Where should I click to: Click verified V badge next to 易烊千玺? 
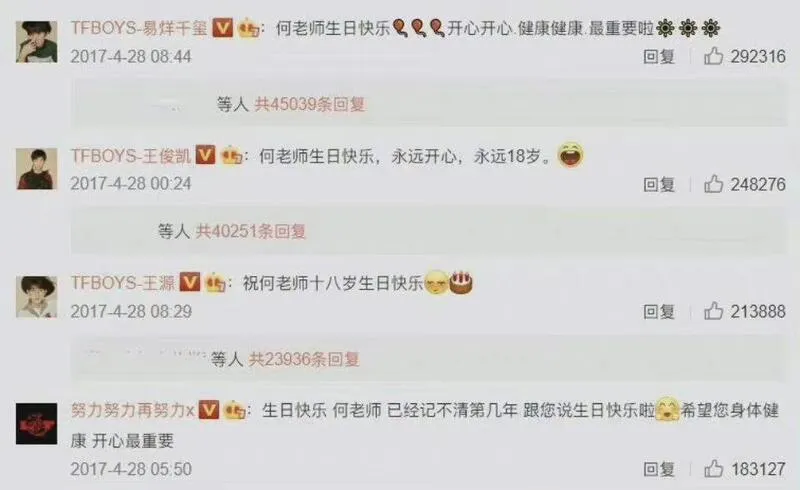click(222, 28)
